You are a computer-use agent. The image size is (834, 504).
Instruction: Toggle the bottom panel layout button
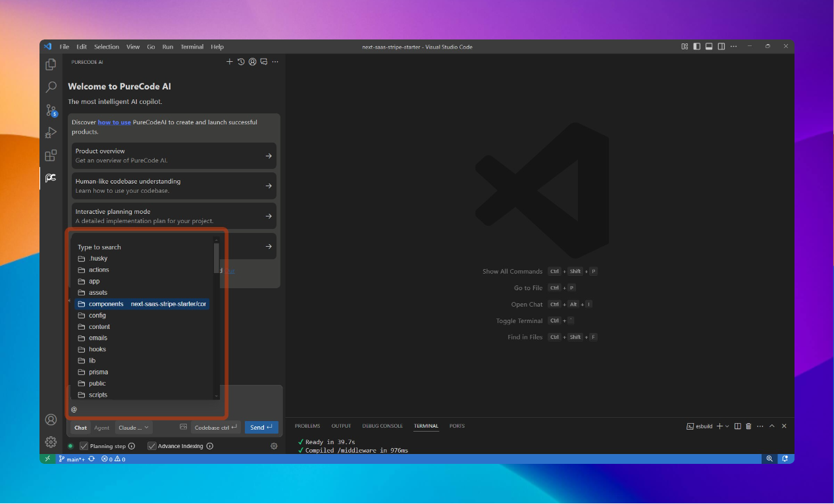click(x=709, y=47)
